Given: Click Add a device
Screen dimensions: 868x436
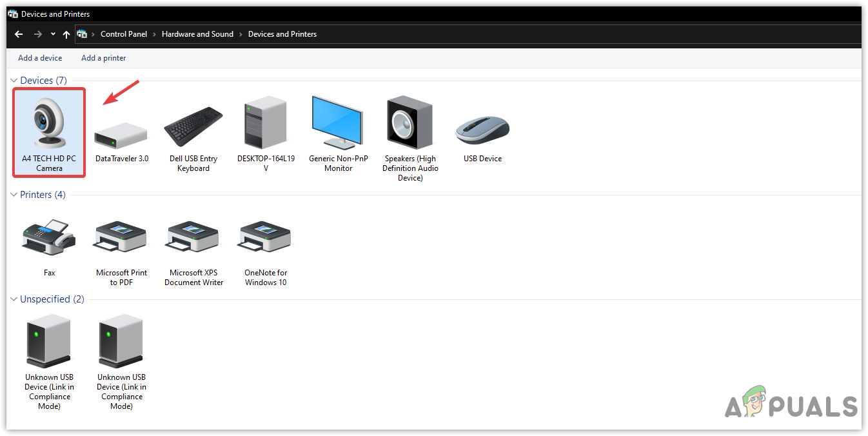Looking at the screenshot, I should point(40,58).
